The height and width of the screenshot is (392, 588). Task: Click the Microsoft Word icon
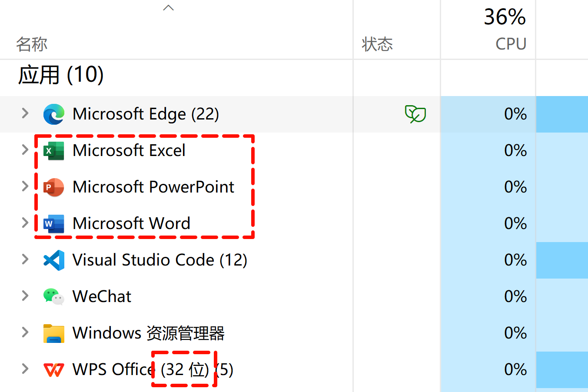(x=54, y=224)
